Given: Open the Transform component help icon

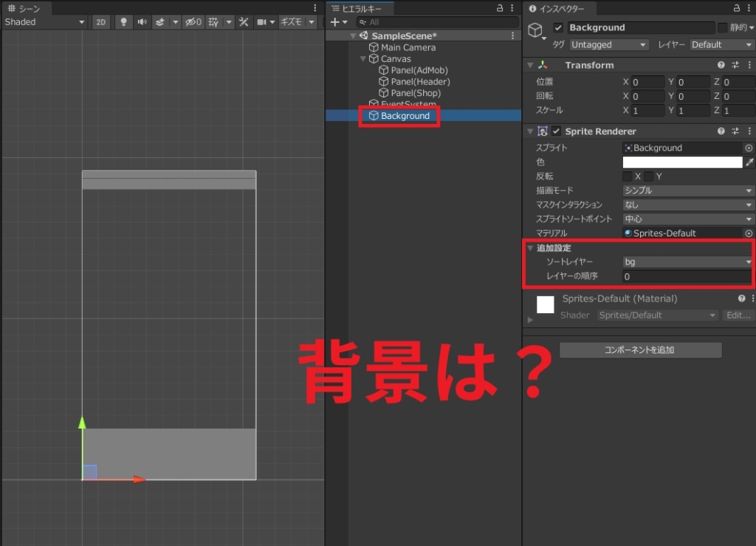Looking at the screenshot, I should click(x=721, y=65).
